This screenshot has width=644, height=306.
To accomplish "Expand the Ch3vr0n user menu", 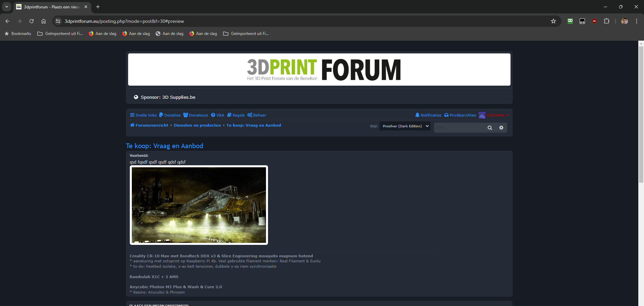I will (495, 115).
